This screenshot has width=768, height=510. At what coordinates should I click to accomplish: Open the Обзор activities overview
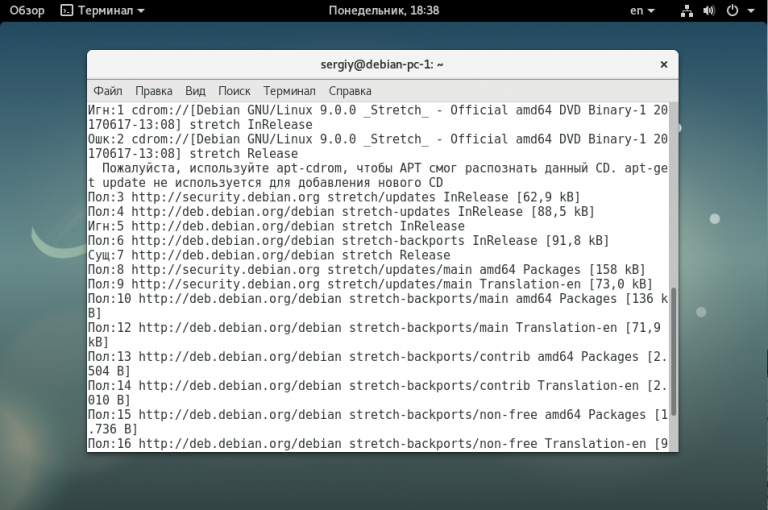27,10
